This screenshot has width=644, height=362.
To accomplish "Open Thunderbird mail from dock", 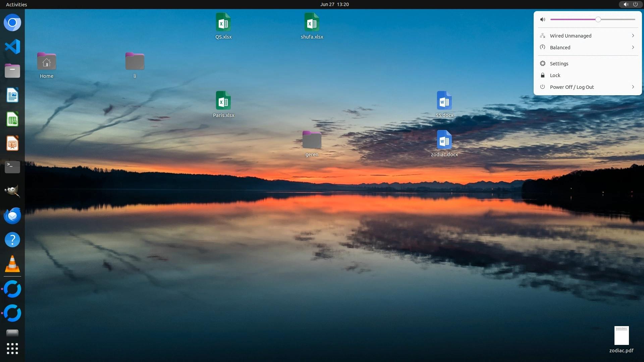I will [12, 216].
